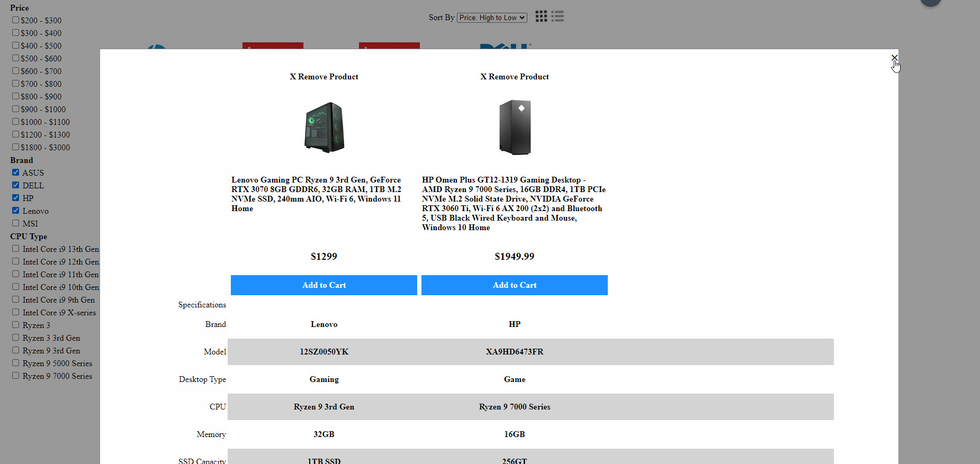The image size is (980, 464).
Task: Click the Lenovo Gaming PC thumbnail image
Action: pos(324,128)
